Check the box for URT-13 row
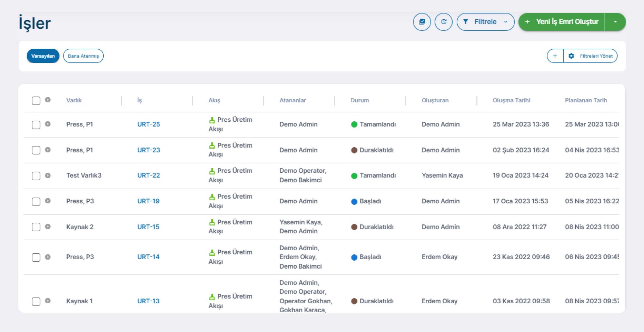 (36, 302)
